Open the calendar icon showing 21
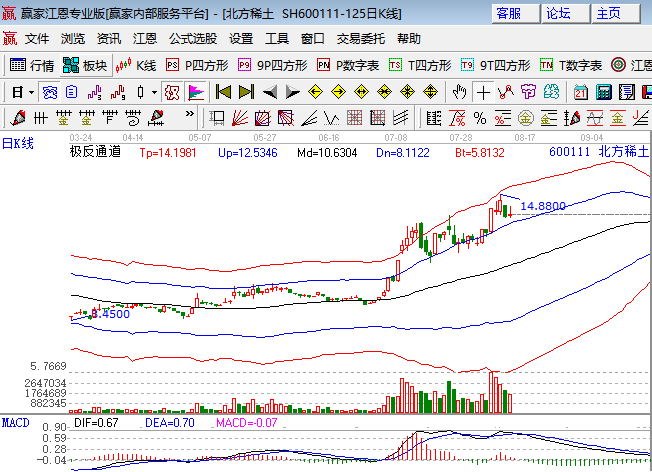The height and width of the screenshot is (472, 652). point(580,92)
